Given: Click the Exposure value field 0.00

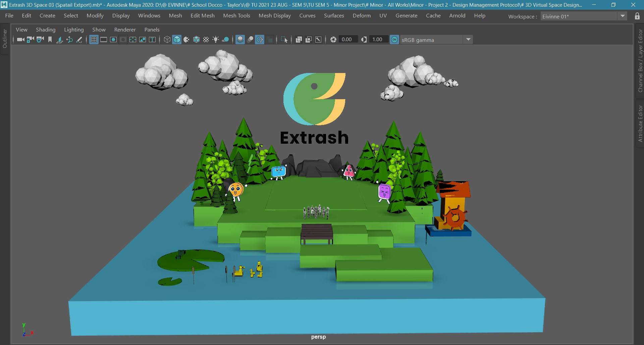Looking at the screenshot, I should click(348, 40).
